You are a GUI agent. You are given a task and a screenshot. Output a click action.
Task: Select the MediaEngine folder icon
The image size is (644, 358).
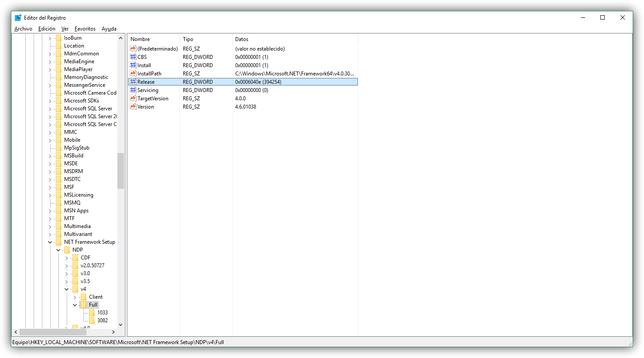pos(58,61)
